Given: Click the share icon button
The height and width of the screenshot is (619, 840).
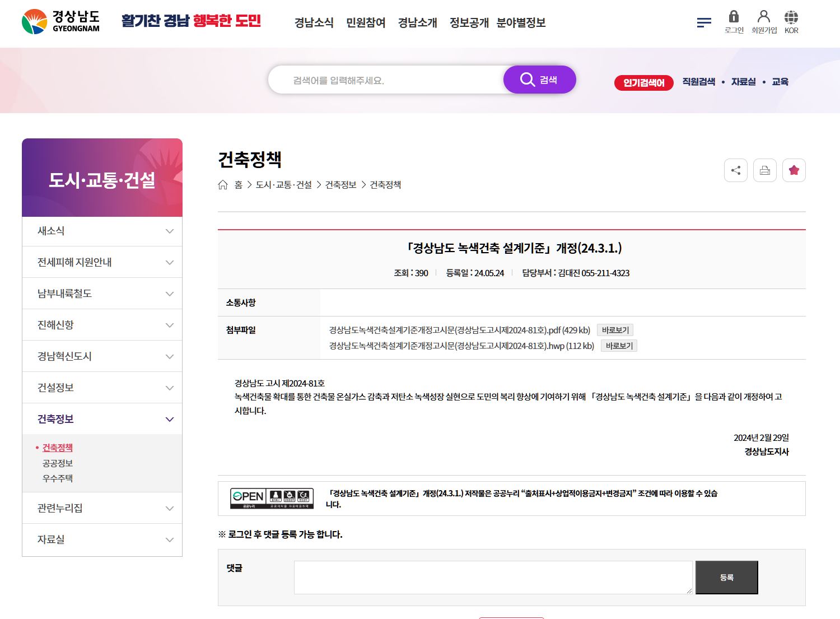Looking at the screenshot, I should pos(736,170).
